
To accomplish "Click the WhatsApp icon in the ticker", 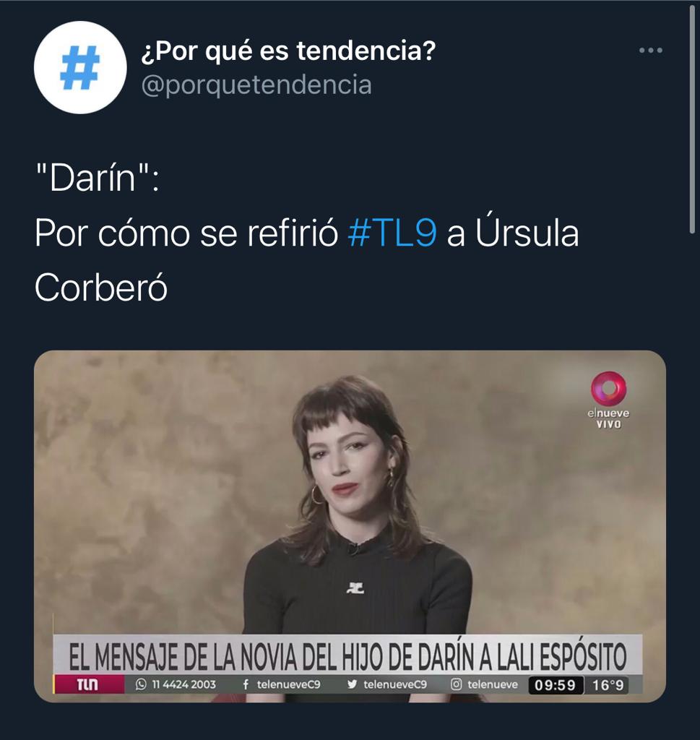I will point(141,684).
